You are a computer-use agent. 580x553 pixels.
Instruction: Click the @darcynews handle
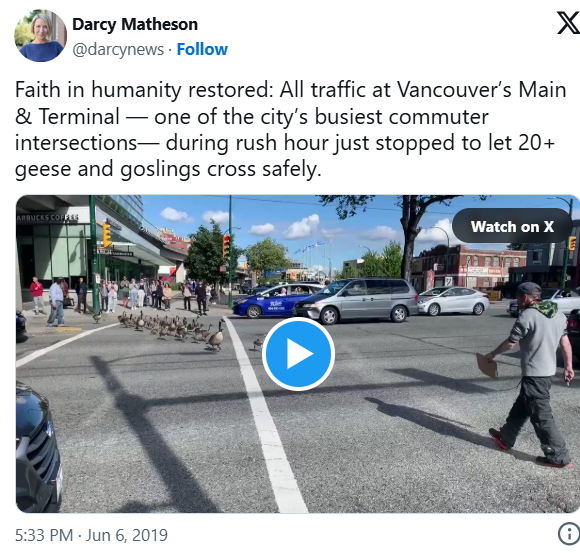pyautogui.click(x=118, y=50)
